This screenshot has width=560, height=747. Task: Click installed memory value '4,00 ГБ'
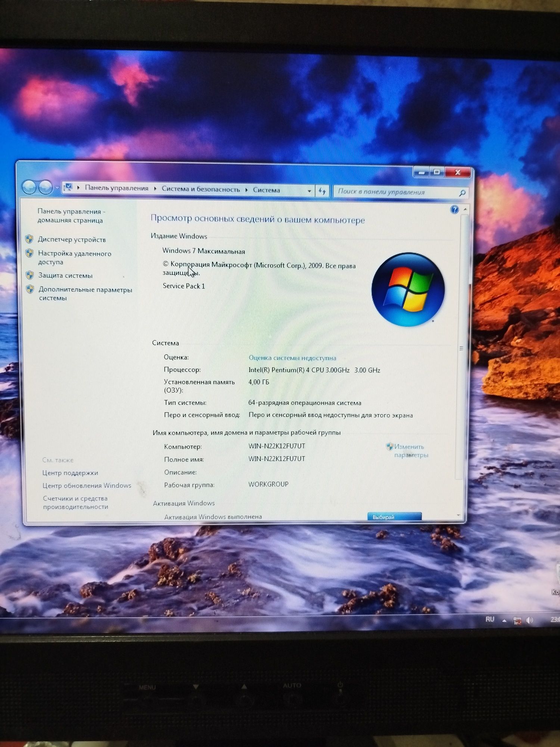click(259, 382)
